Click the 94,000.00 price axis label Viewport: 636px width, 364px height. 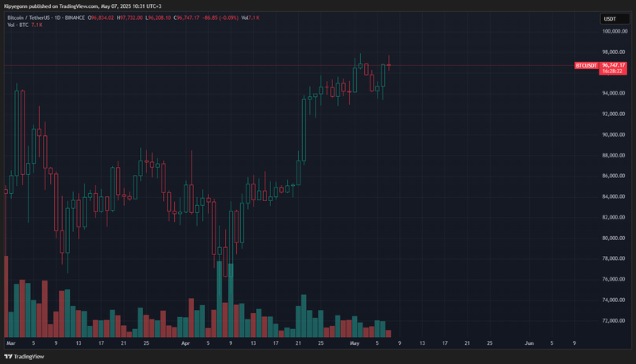(x=614, y=93)
